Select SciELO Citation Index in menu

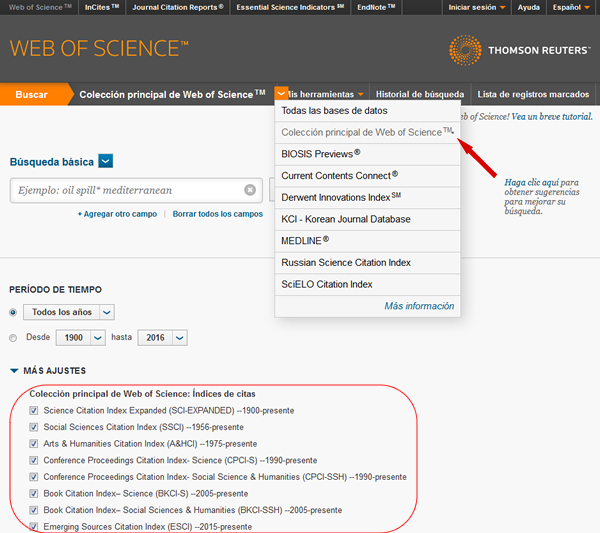point(327,285)
